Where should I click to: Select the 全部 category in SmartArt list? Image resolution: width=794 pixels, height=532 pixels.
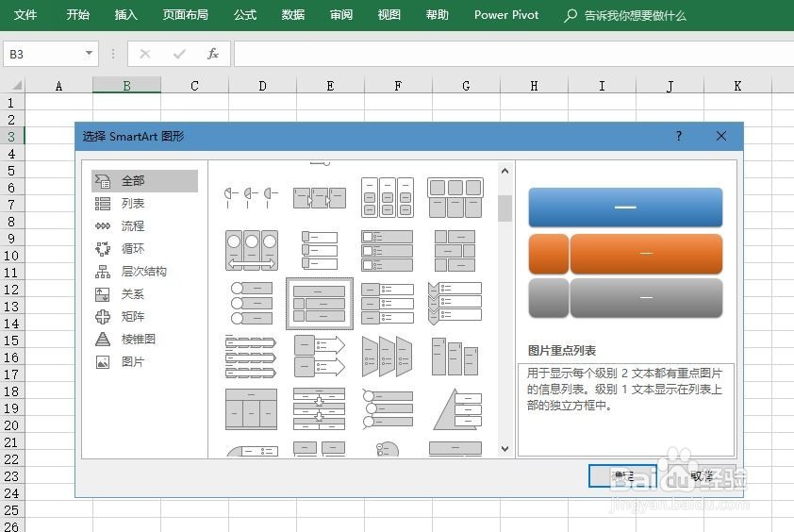tap(144, 181)
